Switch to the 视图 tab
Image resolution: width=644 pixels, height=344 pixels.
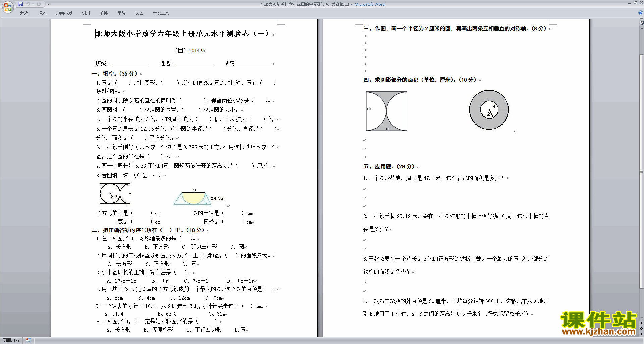pyautogui.click(x=139, y=13)
